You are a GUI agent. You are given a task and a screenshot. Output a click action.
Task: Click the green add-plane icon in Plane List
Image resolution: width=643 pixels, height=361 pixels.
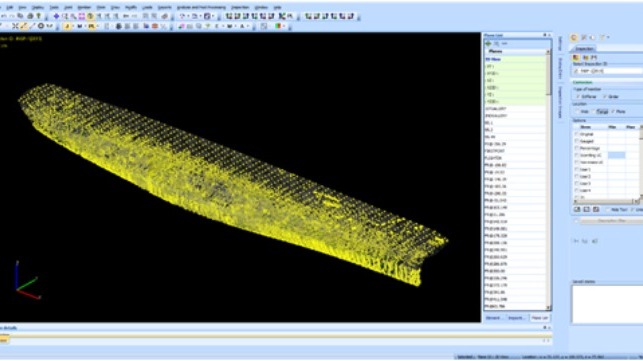coord(488,43)
